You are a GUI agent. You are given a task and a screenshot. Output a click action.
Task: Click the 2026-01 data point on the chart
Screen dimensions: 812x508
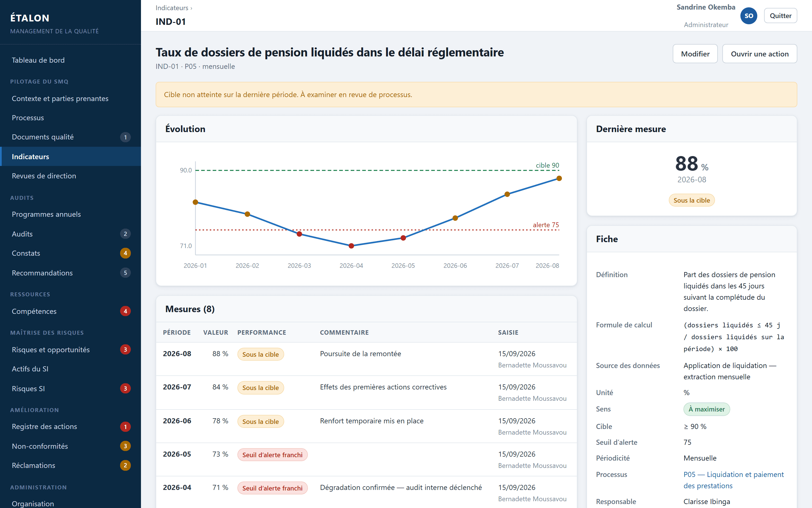click(x=195, y=202)
